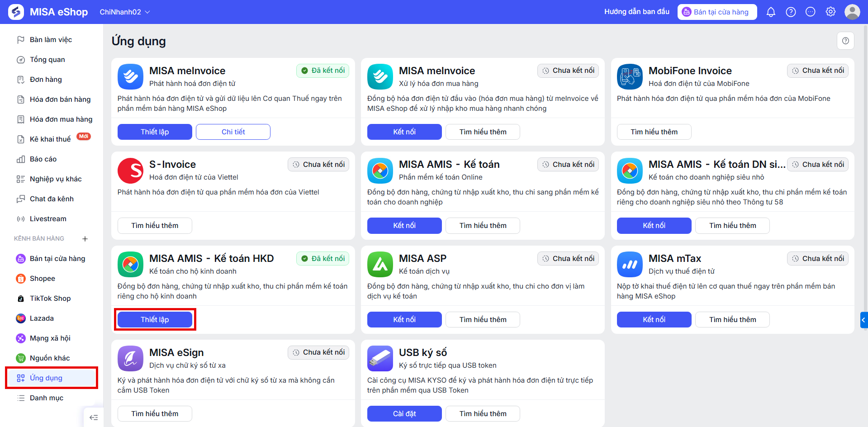Image resolution: width=868 pixels, height=427 pixels.
Task: Select the Lazada channel
Action: click(52, 318)
